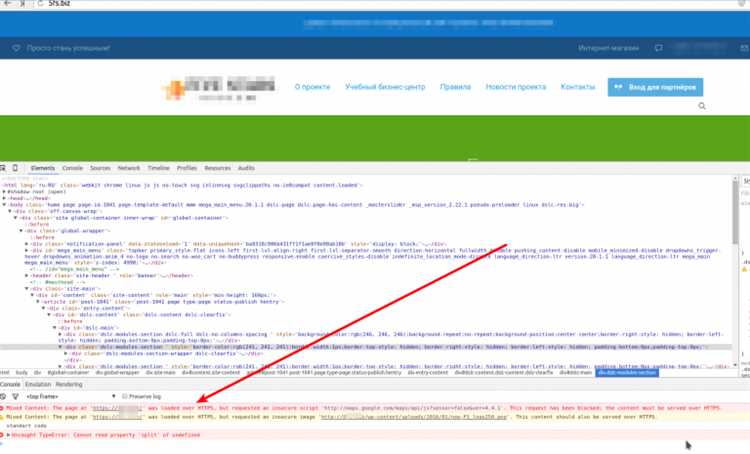Switch to the Elements tab

43,168
